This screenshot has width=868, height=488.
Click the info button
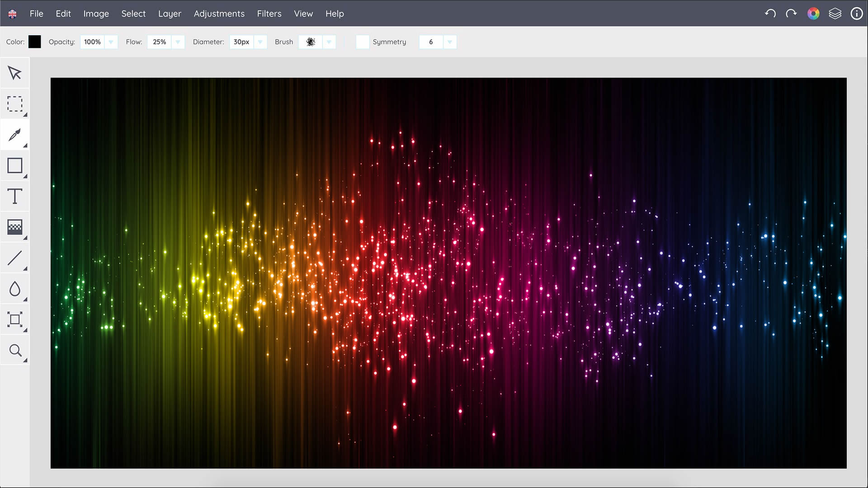coord(856,14)
